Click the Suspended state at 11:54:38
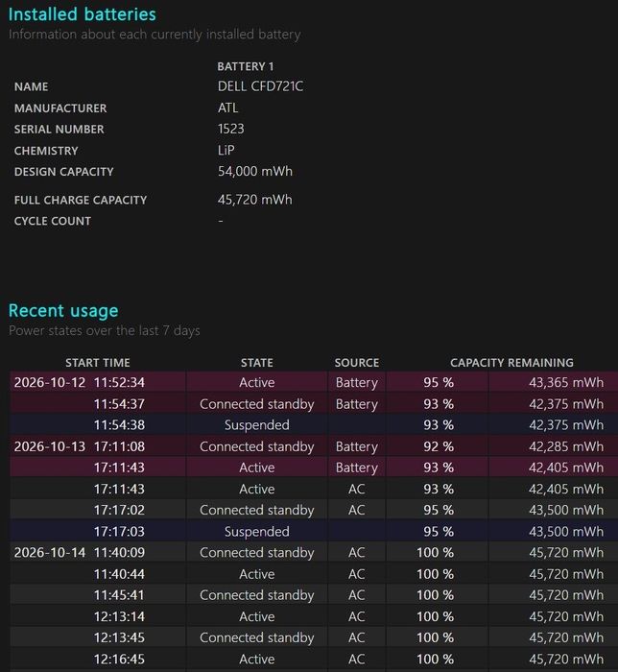Screen dimensions: 618x672 pyautogui.click(x=257, y=424)
